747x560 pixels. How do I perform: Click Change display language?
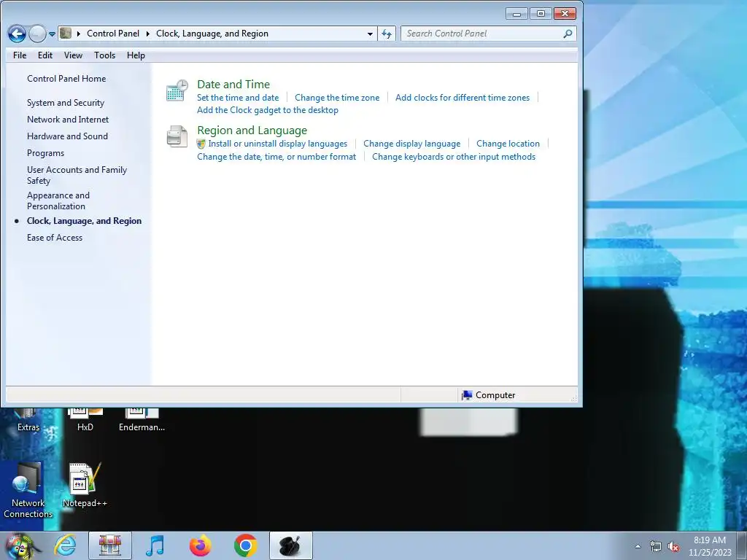click(411, 144)
